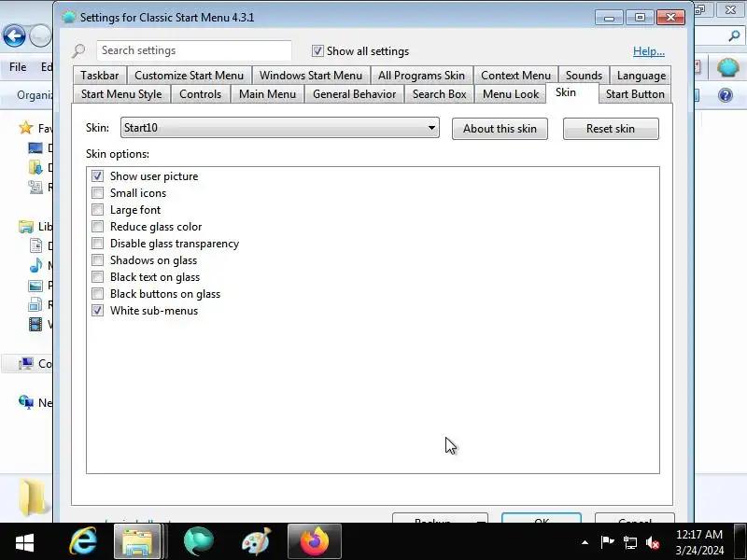Select the Documents library icon in Explorer
Screen dimensions: 747x560
(x=35, y=245)
